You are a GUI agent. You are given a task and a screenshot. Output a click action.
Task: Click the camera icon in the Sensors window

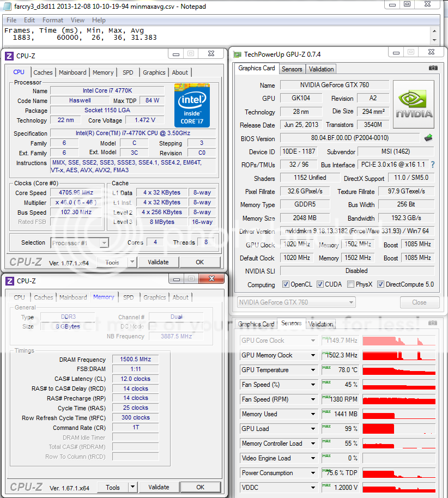click(433, 324)
